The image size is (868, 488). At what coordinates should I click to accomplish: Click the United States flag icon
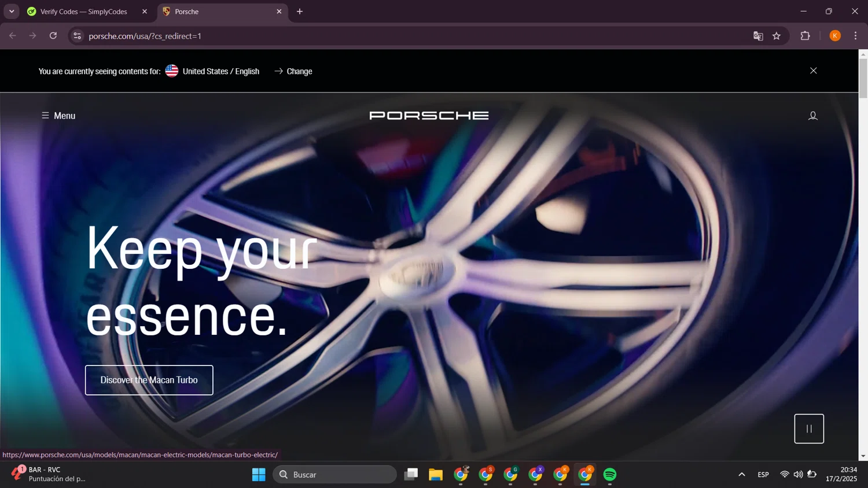pyautogui.click(x=172, y=71)
